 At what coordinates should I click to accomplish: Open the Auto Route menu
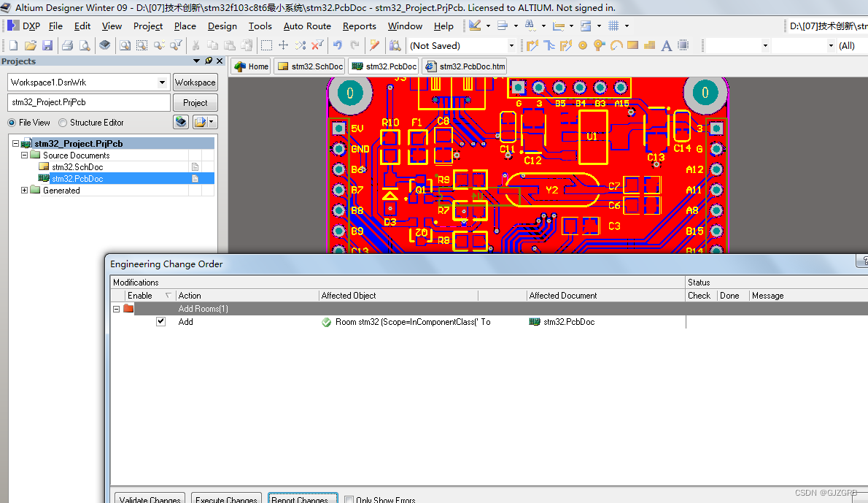coord(307,26)
